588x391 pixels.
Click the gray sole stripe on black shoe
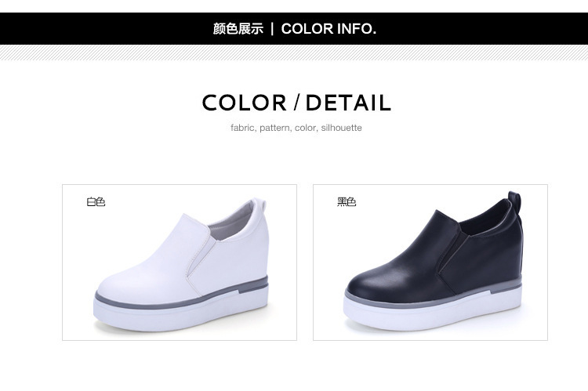[x=431, y=297]
